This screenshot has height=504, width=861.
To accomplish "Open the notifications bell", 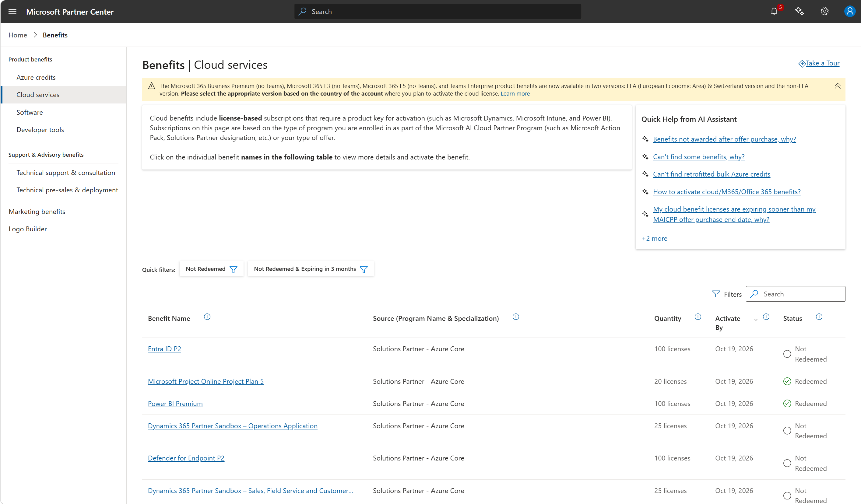I will 774,12.
